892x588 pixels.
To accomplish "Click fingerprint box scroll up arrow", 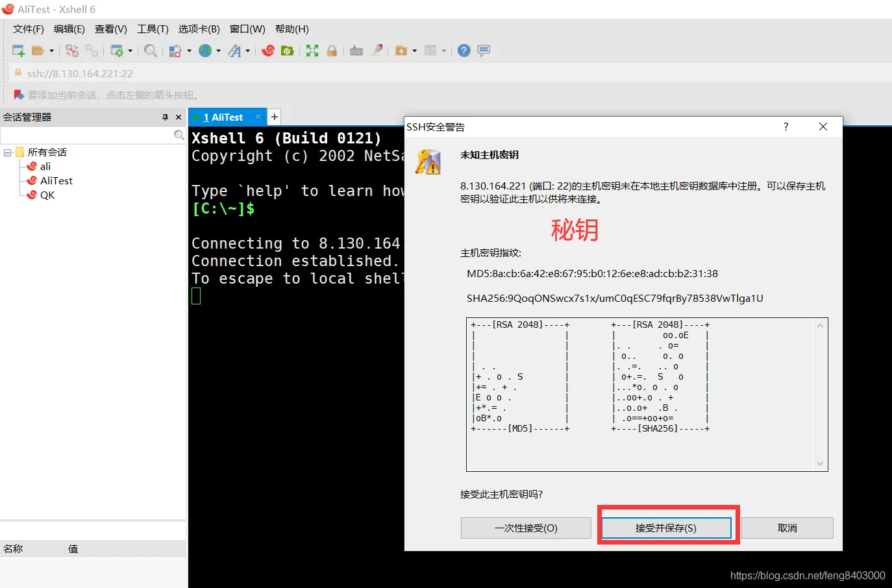I will [820, 326].
